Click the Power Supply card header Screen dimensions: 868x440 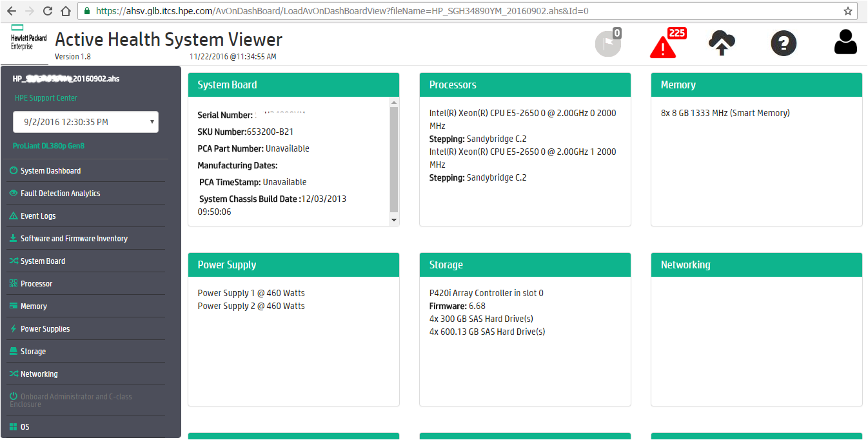pos(293,265)
